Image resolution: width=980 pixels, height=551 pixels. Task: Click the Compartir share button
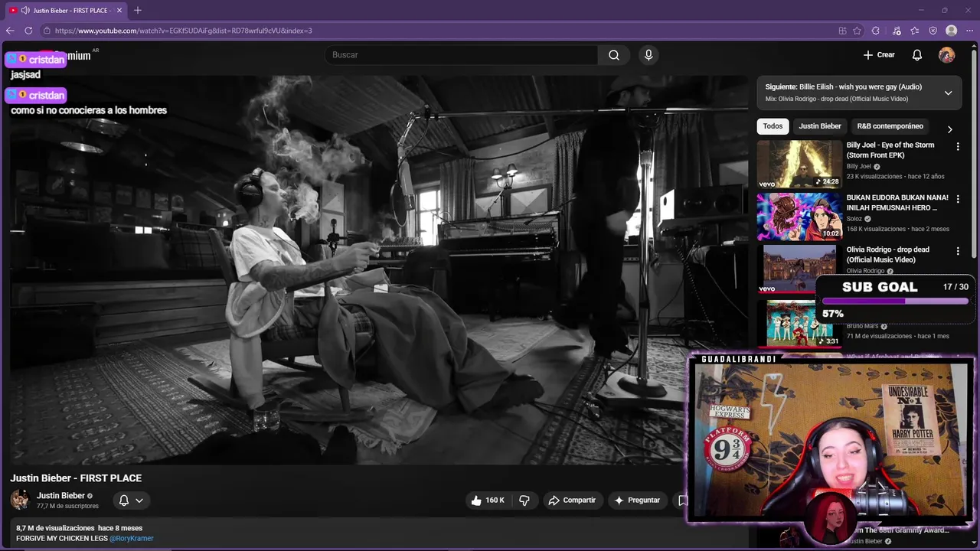[571, 500]
